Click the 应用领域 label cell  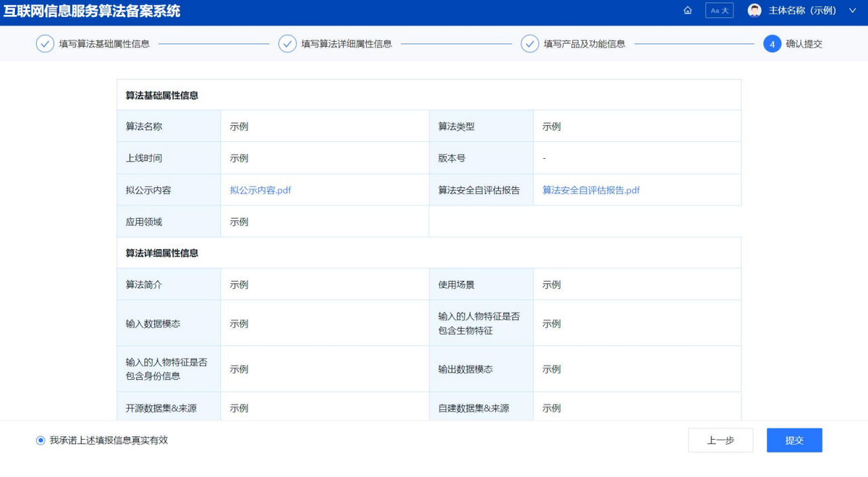169,222
